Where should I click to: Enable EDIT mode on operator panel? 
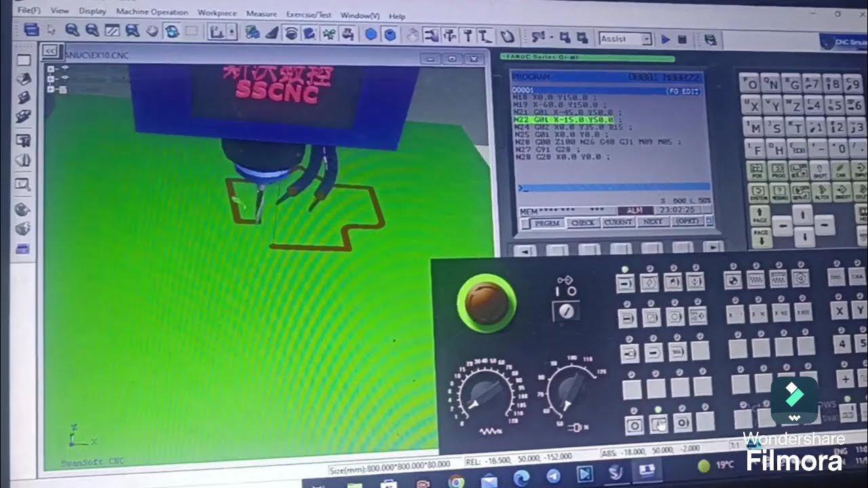[x=650, y=283]
